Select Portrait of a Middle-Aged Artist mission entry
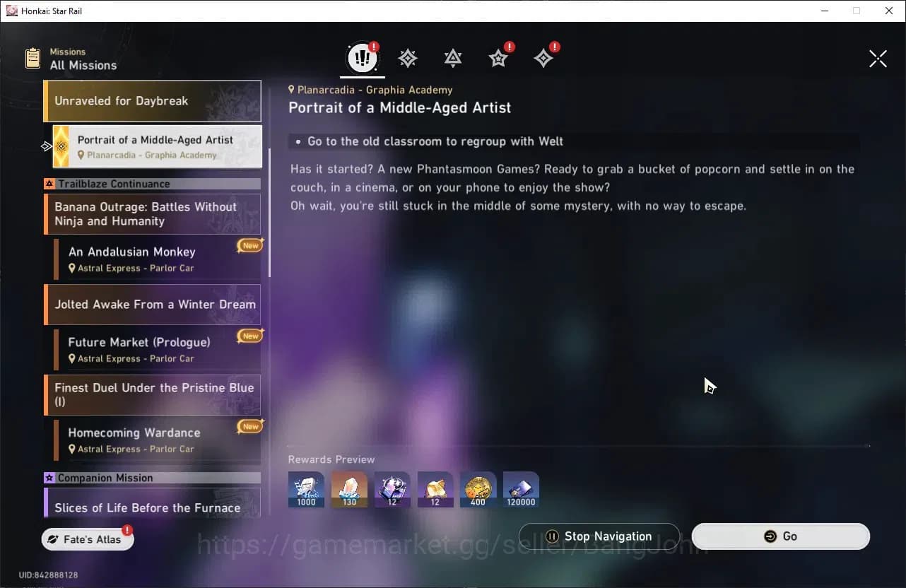Viewport: 906px width, 588px height. (157, 147)
